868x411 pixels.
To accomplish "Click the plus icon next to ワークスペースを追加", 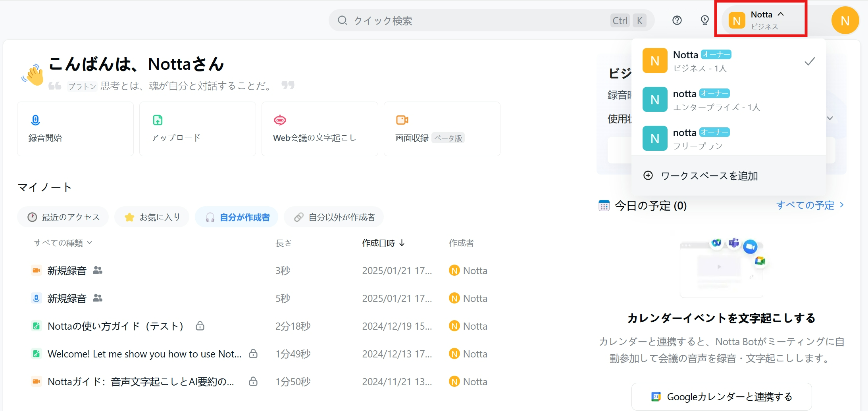I will (x=648, y=175).
